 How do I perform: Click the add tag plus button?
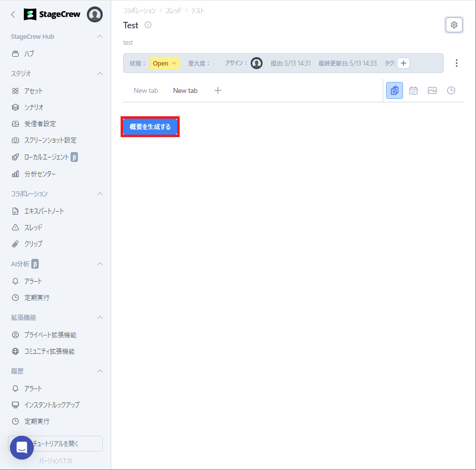pyautogui.click(x=404, y=63)
